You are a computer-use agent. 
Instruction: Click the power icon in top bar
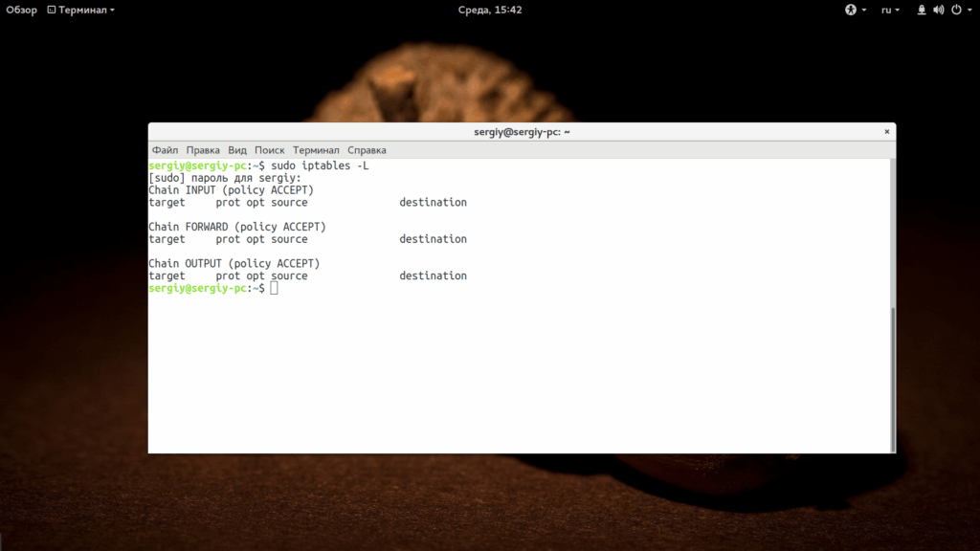pyautogui.click(x=956, y=10)
